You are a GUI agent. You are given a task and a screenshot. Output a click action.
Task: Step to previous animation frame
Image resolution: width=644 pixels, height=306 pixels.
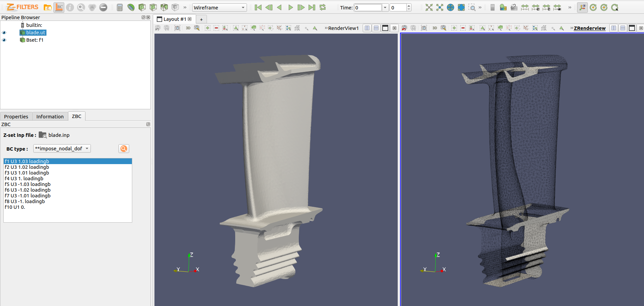269,7
